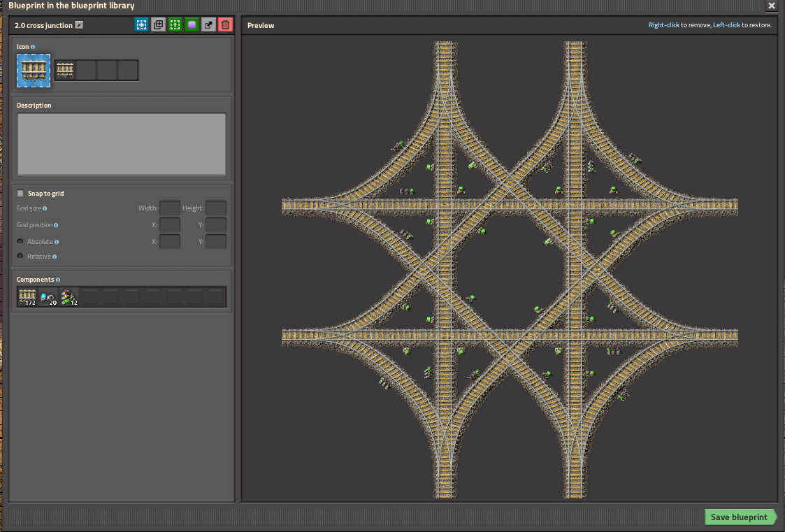Click the rail component showing 172
785x532 pixels.
click(x=27, y=297)
